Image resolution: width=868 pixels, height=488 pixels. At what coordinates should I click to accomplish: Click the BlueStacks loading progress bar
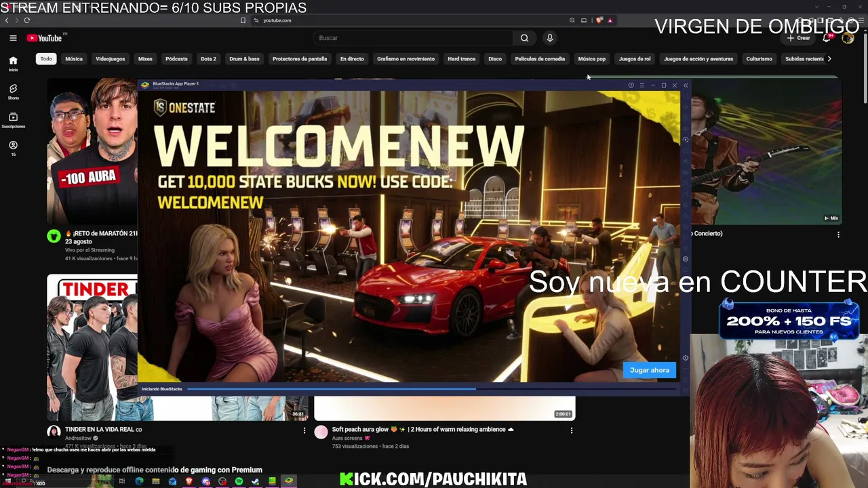[x=432, y=389]
